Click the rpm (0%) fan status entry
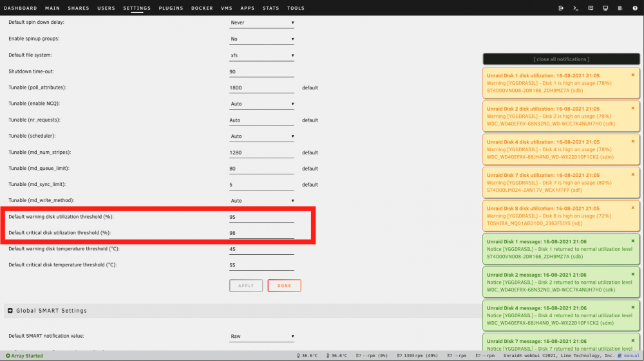 click(372, 356)
